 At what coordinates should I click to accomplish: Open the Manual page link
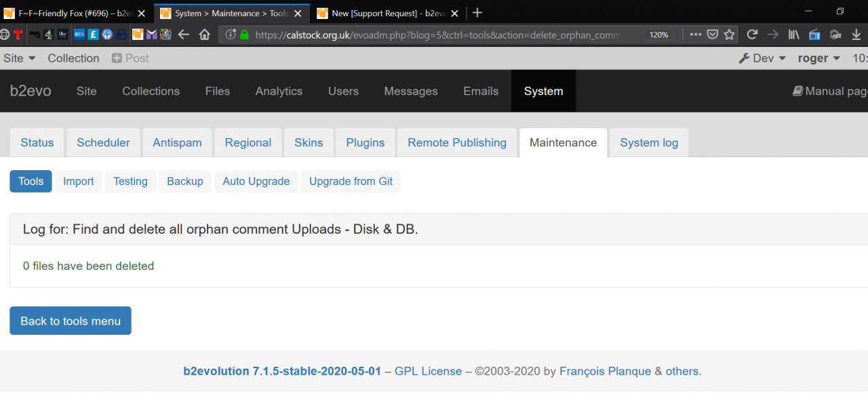(x=830, y=91)
